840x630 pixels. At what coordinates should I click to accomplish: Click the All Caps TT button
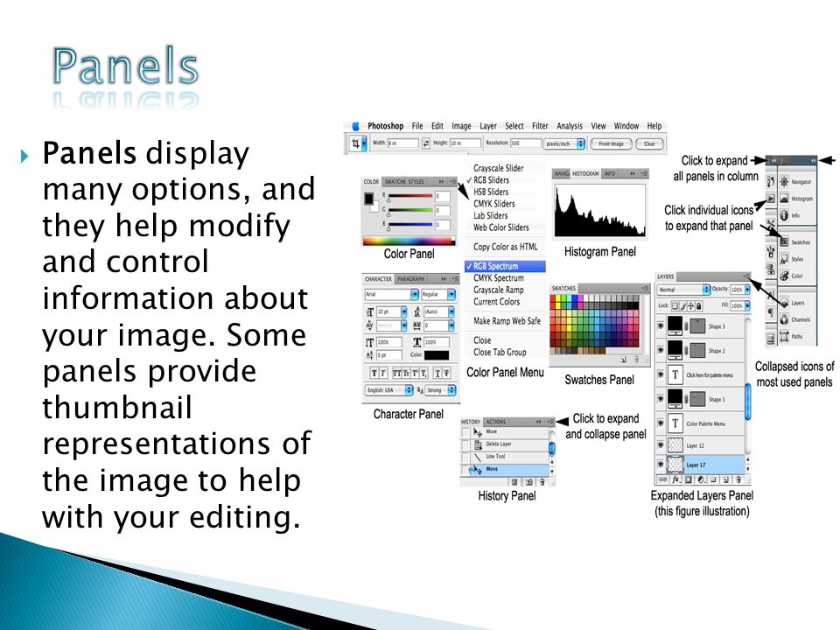(397, 374)
